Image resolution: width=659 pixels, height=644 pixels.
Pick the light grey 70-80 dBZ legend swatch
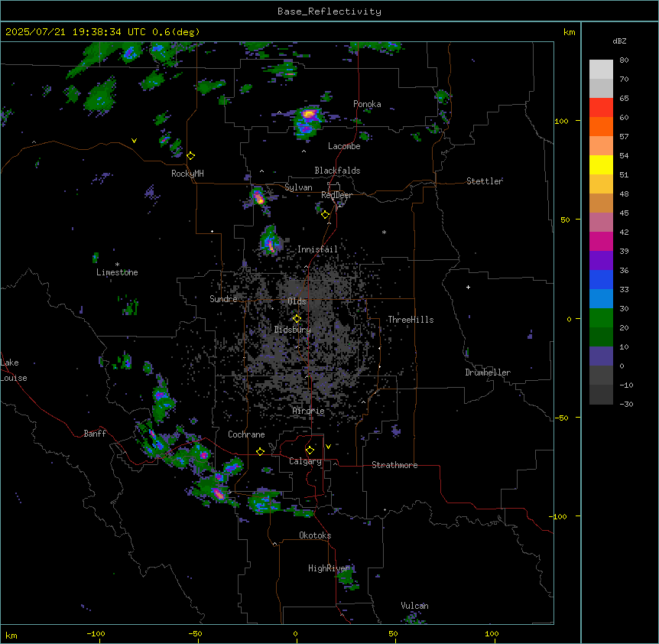coord(601,70)
